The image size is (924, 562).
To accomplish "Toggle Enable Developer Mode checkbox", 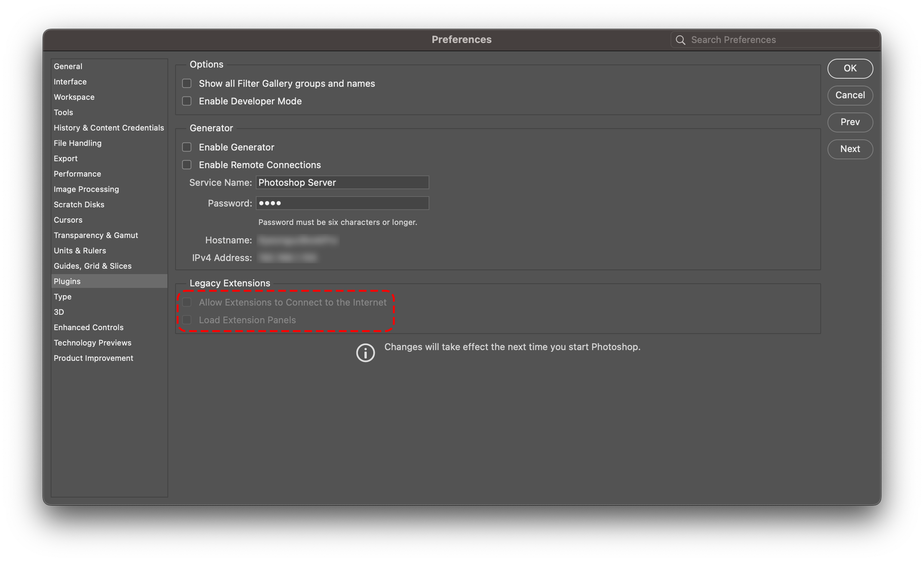I will coord(187,101).
